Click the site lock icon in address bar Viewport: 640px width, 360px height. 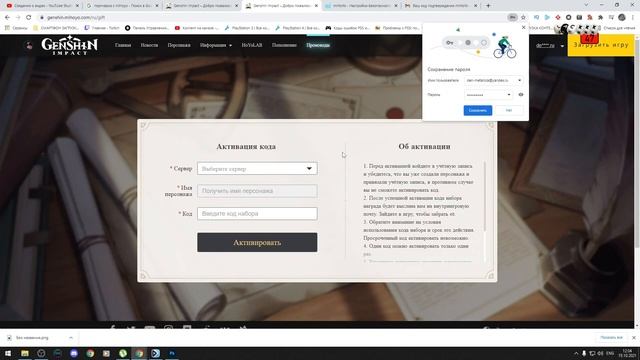point(41,18)
